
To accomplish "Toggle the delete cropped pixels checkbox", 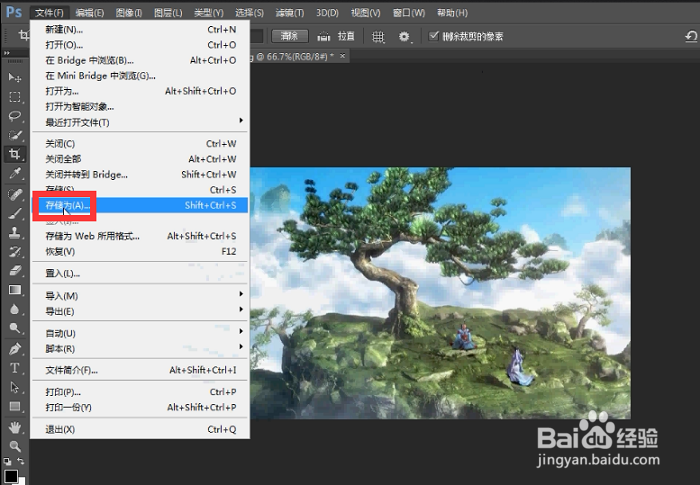I will click(x=433, y=36).
